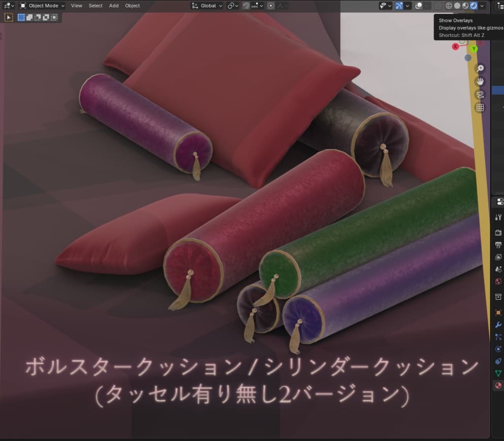
Task: Click the Select menu item
Action: 95,5
